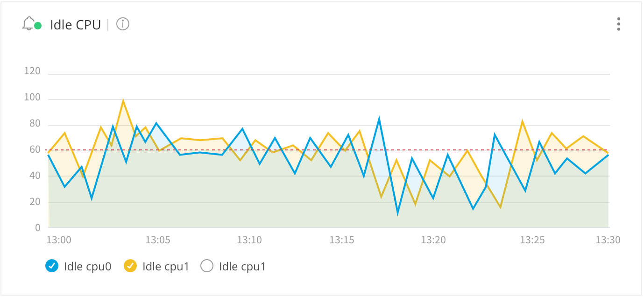Click the 13:25 time axis label
The height and width of the screenshot is (297, 644).
pos(533,240)
